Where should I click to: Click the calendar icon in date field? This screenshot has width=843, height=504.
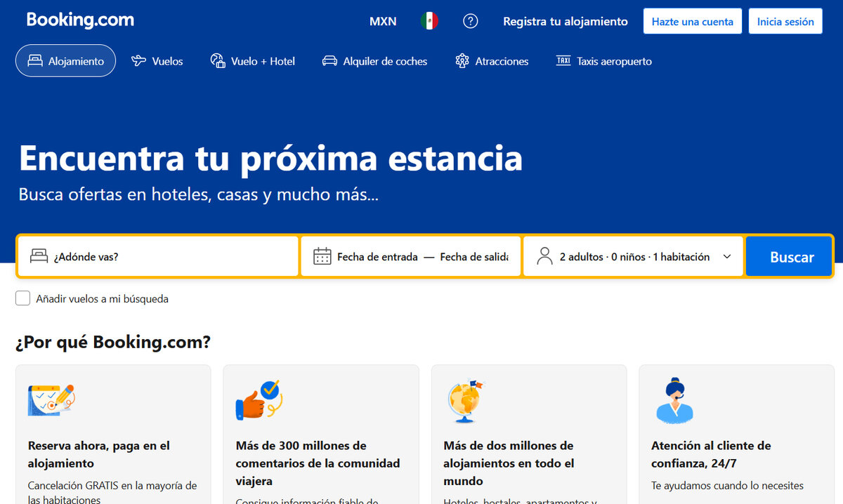322,256
